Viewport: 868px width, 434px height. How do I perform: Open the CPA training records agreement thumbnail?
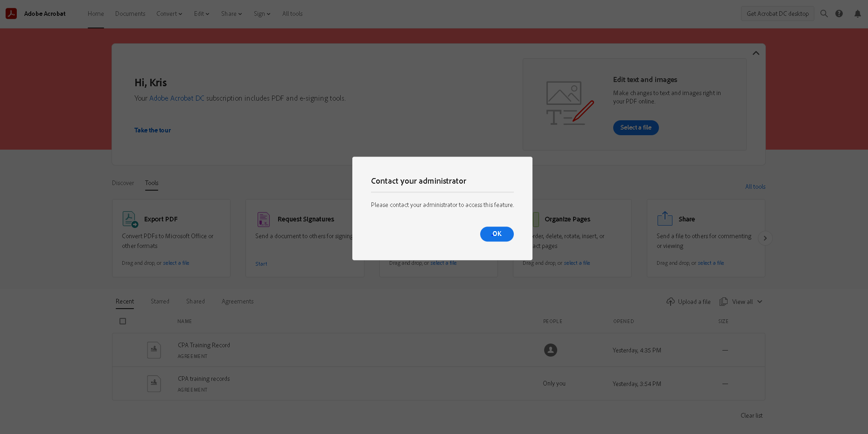coord(154,383)
